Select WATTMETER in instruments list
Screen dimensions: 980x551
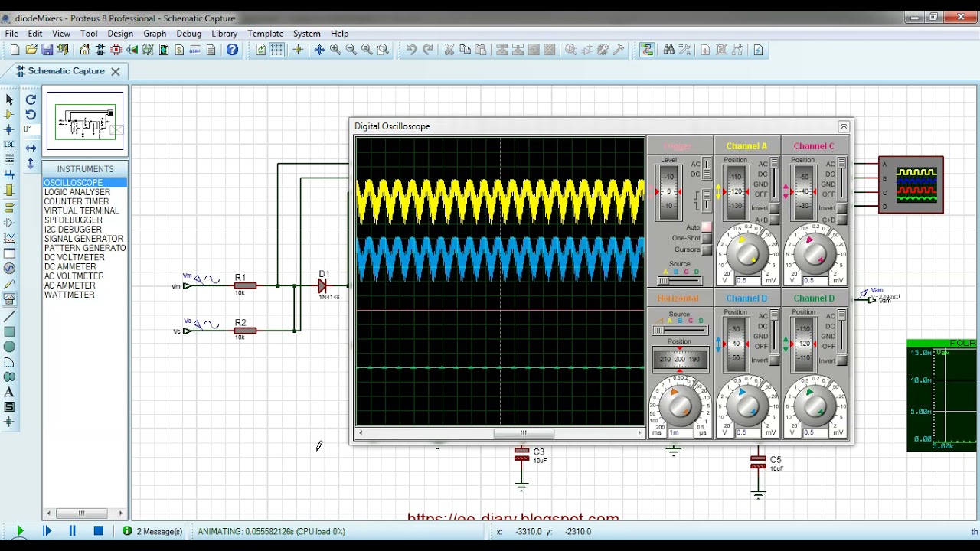[x=70, y=295]
